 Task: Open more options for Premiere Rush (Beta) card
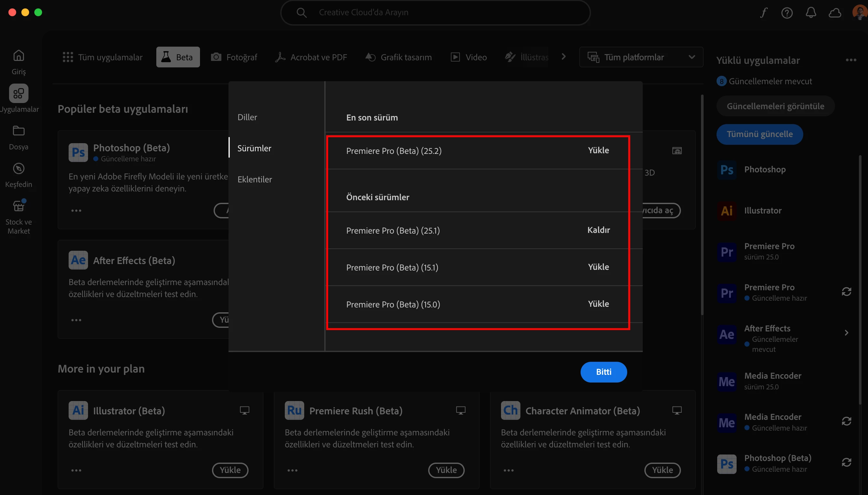pyautogui.click(x=292, y=470)
